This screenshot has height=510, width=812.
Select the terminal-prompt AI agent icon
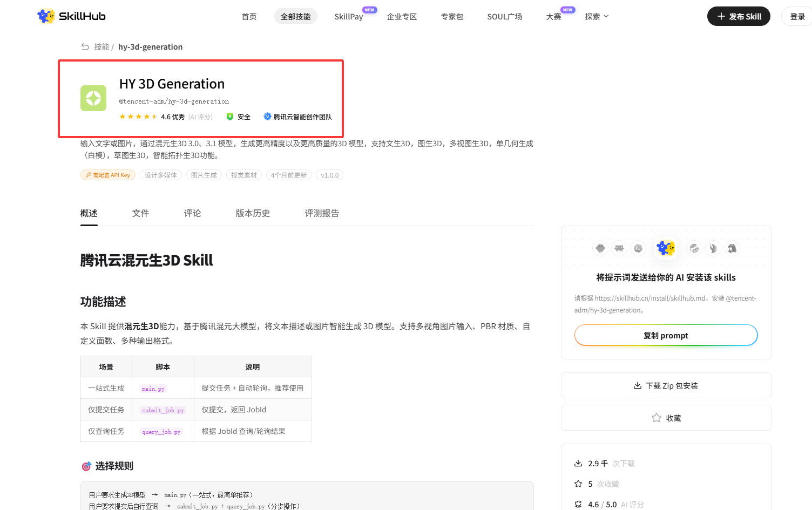(x=638, y=248)
